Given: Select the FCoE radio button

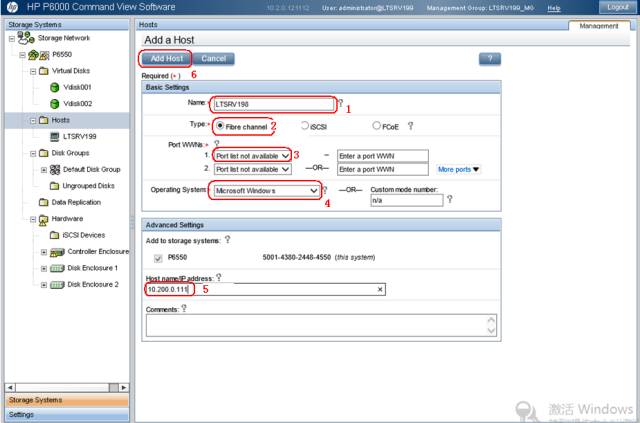Looking at the screenshot, I should pyautogui.click(x=376, y=126).
